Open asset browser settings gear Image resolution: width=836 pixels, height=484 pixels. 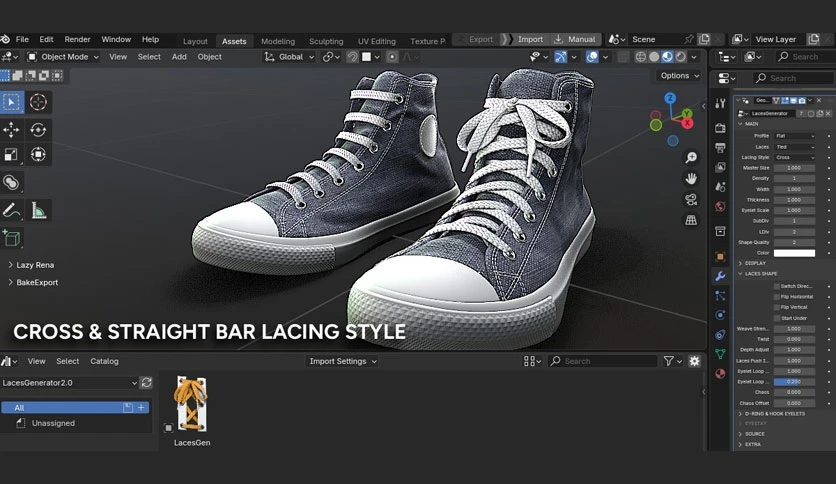(694, 361)
